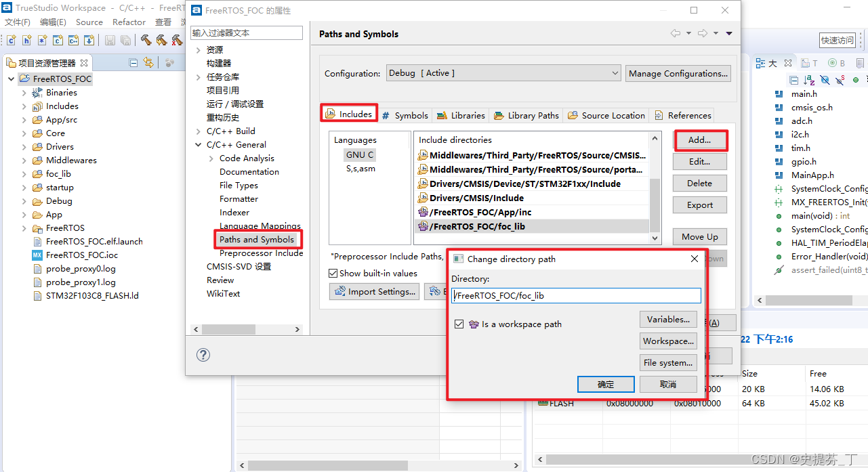Viewport: 868px width, 472px height.
Task: Click the filter text box in the properties dialog
Action: click(247, 33)
